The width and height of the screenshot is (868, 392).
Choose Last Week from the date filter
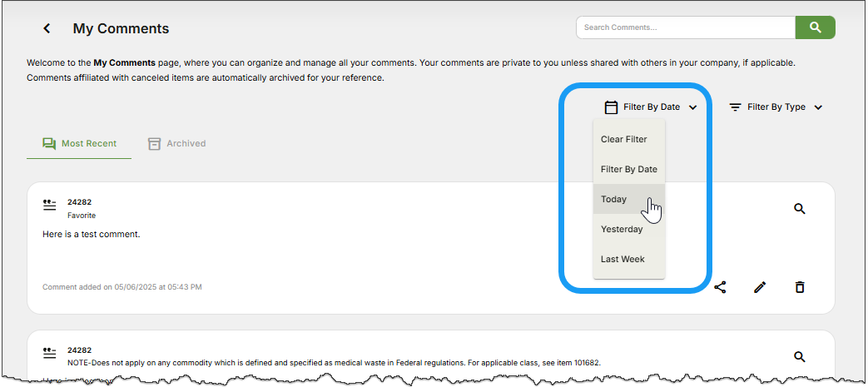[x=622, y=259]
